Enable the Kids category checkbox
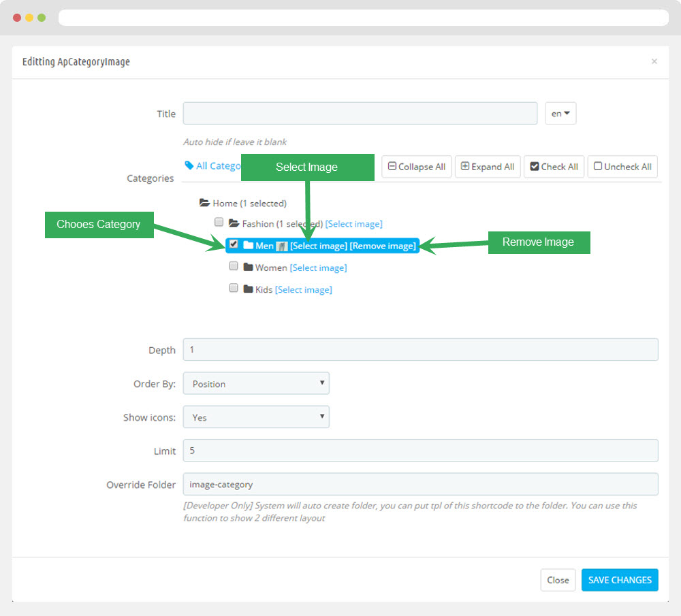This screenshot has height=616, width=681. (x=234, y=288)
